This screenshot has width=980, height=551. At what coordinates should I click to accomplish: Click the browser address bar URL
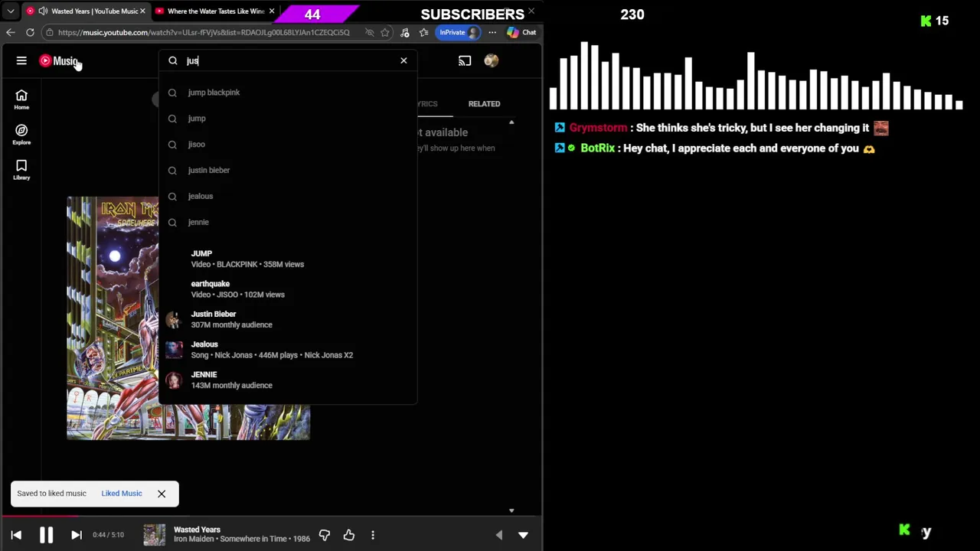(204, 32)
